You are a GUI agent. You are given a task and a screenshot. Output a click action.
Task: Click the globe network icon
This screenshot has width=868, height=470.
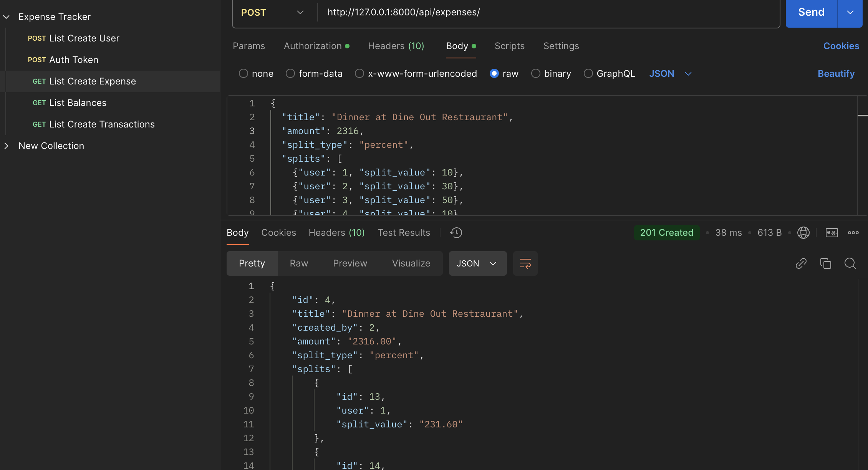803,233
